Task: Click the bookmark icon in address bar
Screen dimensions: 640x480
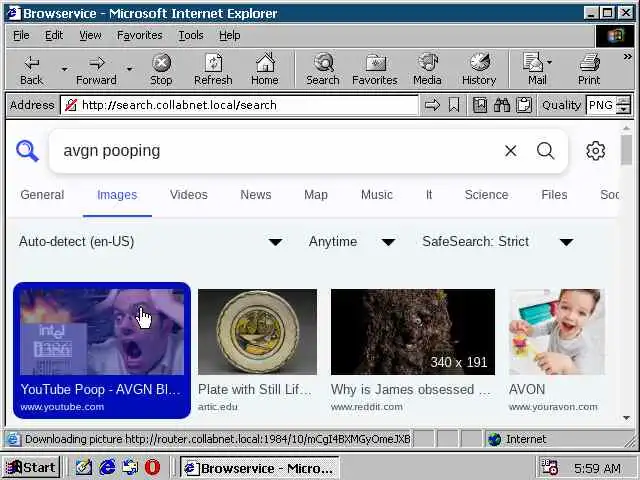Action: (x=454, y=105)
